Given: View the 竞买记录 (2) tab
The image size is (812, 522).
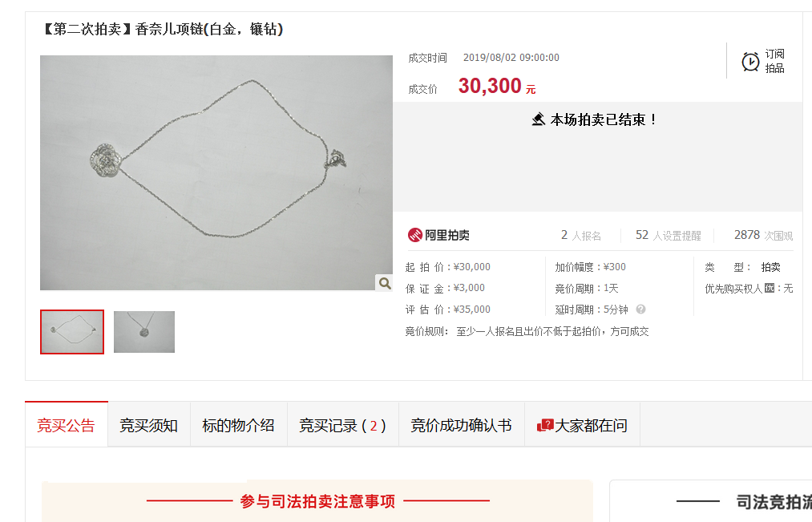Looking at the screenshot, I should point(342,425).
